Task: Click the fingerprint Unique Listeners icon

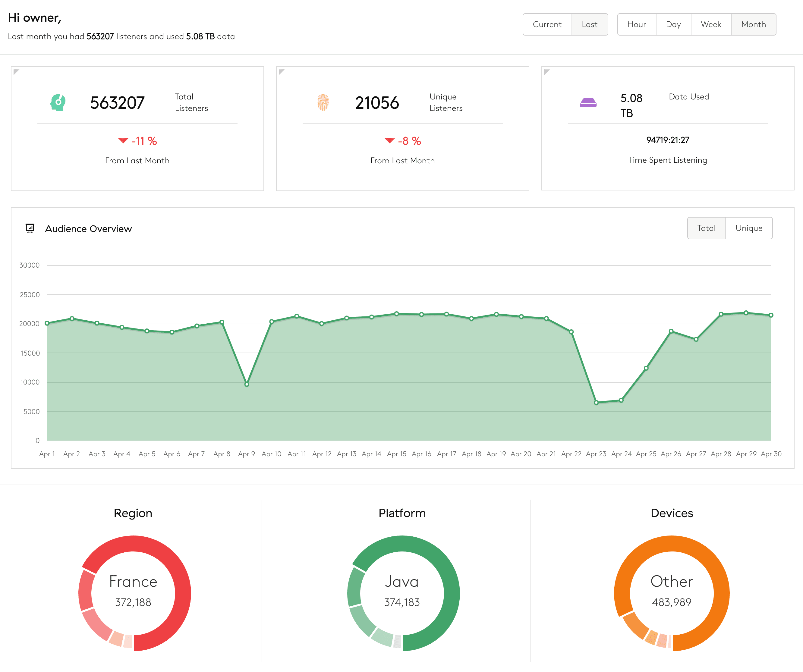Action: point(323,102)
